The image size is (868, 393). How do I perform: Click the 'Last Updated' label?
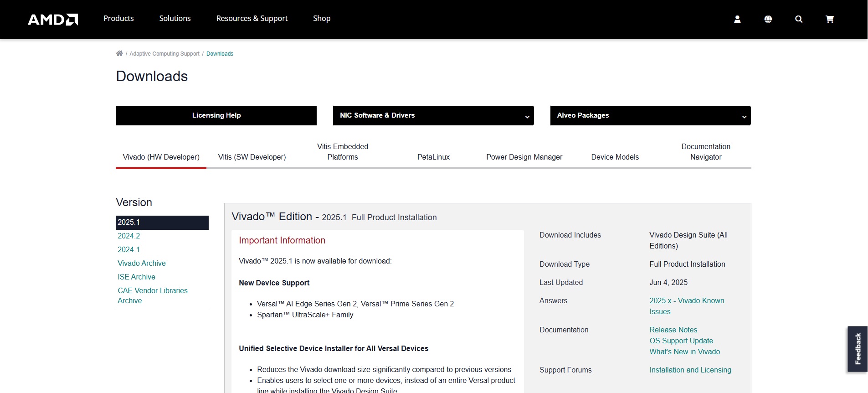(x=561, y=282)
